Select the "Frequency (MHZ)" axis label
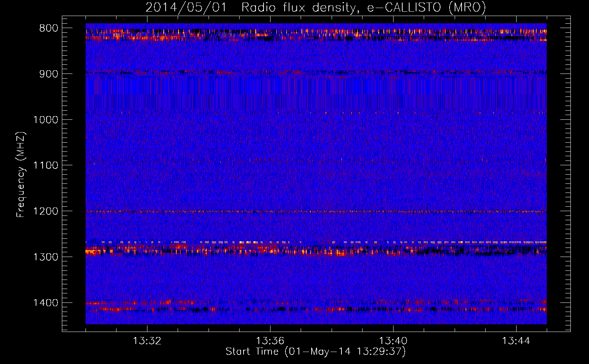589x364 pixels. [21, 175]
